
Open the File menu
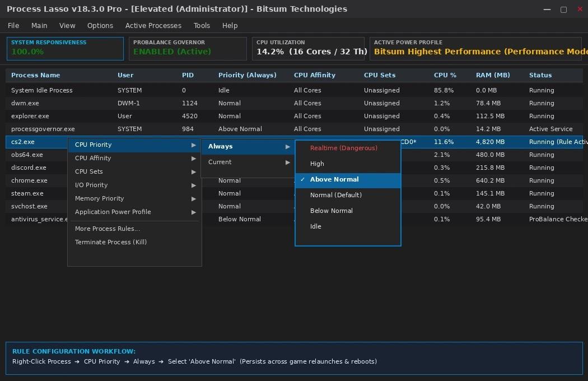click(x=13, y=26)
